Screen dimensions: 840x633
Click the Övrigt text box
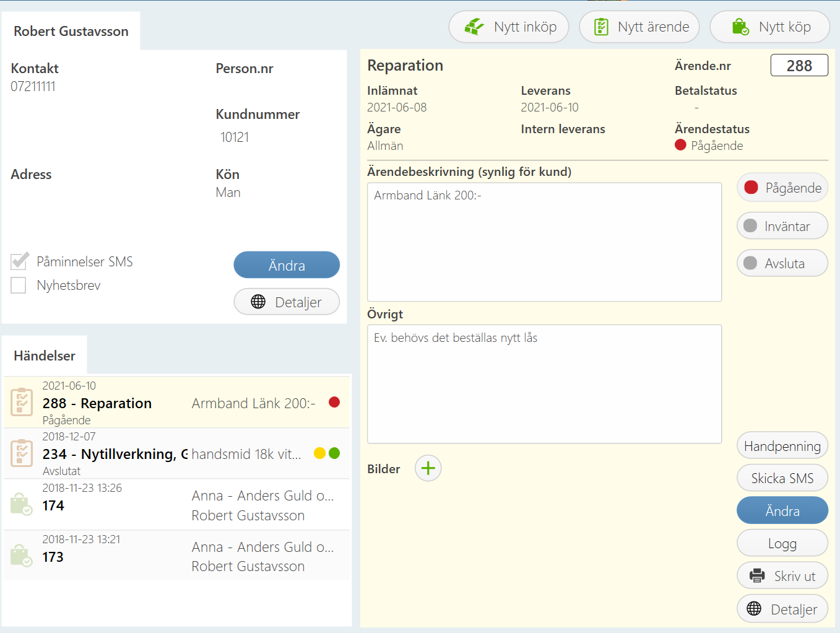tap(545, 384)
